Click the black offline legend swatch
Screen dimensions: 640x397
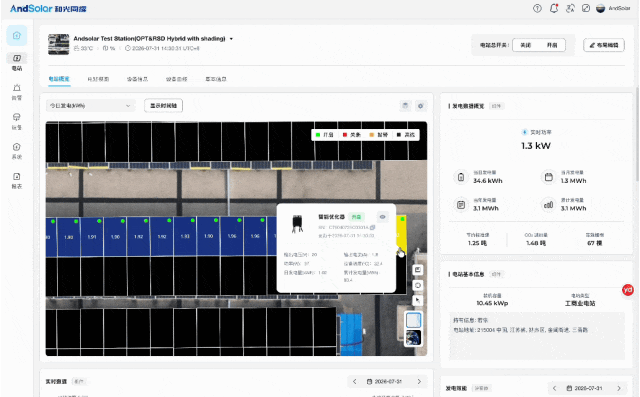coord(399,135)
